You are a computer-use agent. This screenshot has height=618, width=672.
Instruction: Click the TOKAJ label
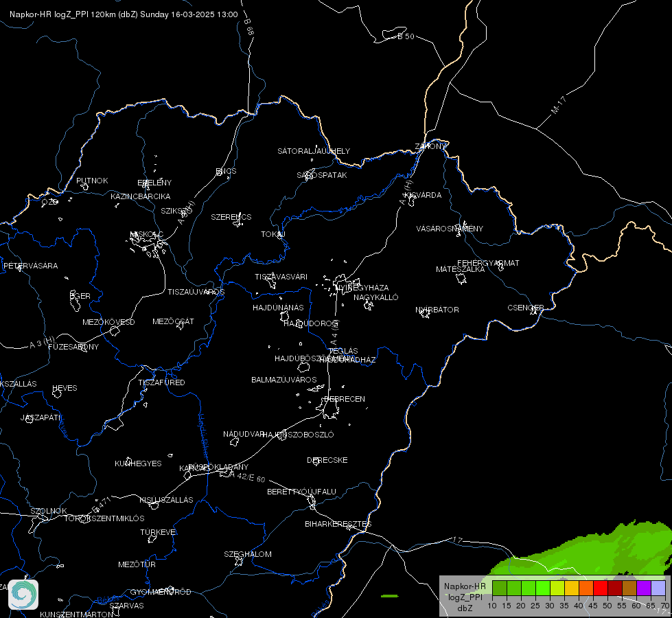pyautogui.click(x=273, y=234)
